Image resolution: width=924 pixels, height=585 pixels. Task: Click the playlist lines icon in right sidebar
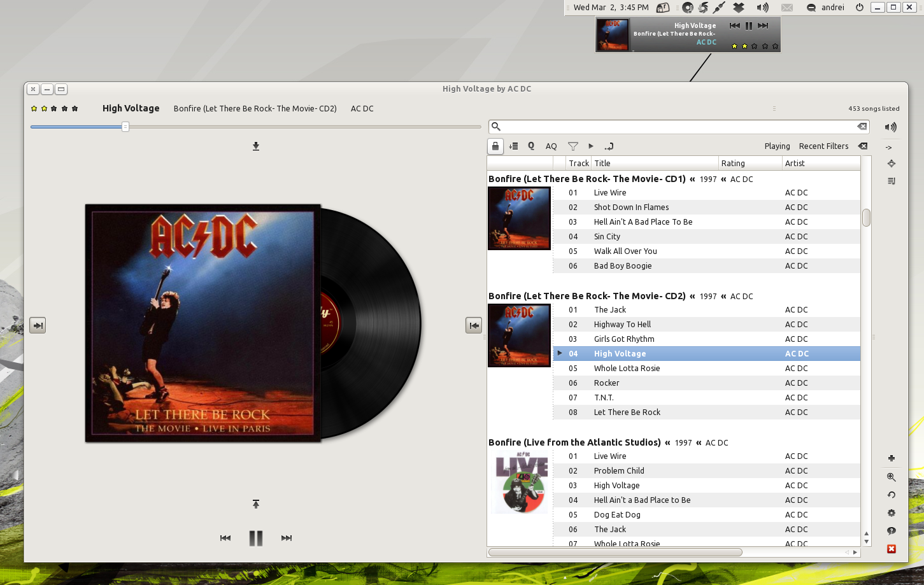(x=892, y=181)
